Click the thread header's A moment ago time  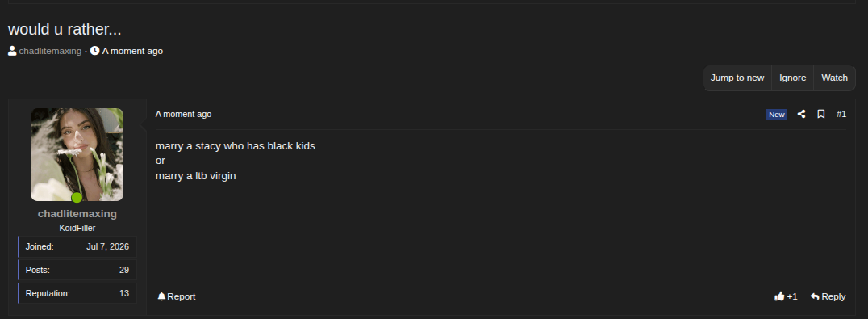click(132, 51)
